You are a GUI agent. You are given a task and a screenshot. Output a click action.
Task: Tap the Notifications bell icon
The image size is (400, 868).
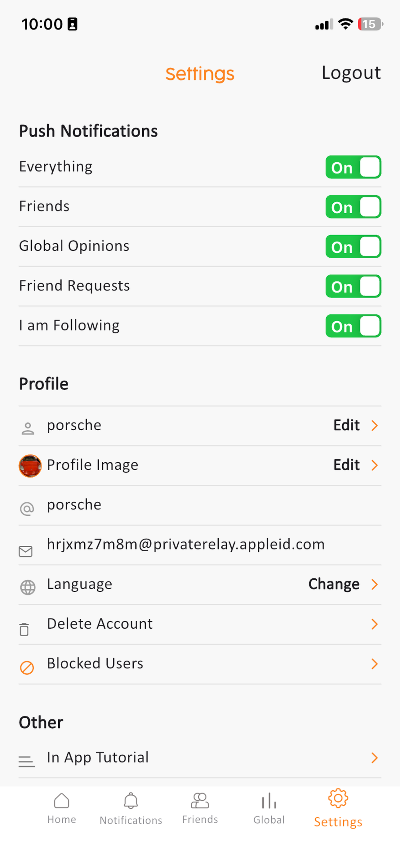[131, 801]
